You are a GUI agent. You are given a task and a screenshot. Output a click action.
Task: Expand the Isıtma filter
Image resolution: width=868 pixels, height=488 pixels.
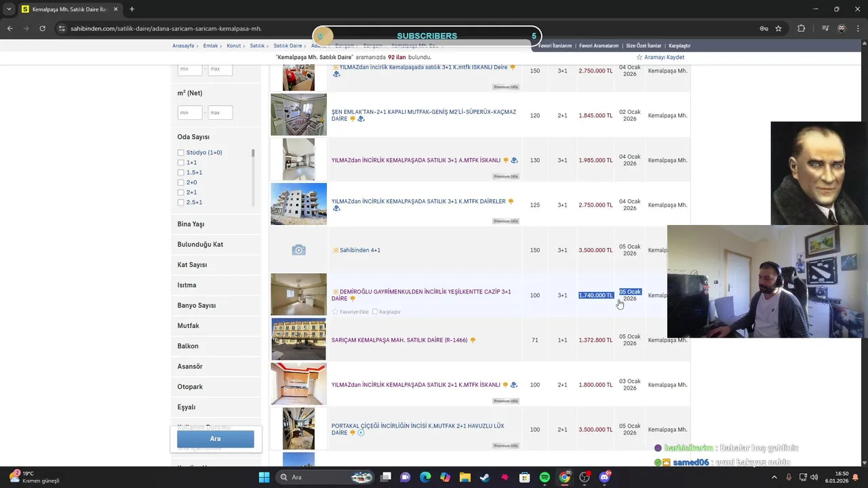pyautogui.click(x=216, y=285)
